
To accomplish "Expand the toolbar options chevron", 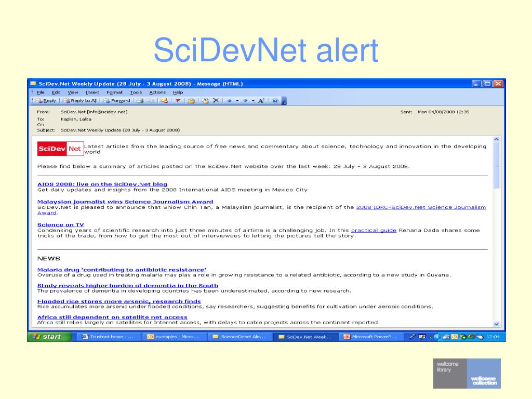I will (284, 101).
